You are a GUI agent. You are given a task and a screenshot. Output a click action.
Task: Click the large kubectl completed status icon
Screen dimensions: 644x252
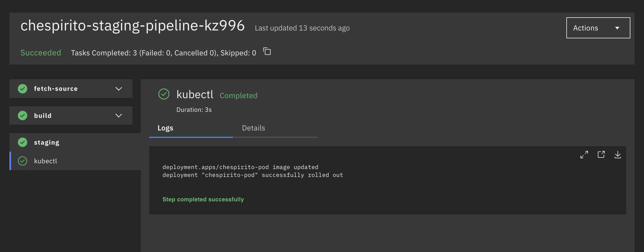click(x=164, y=94)
